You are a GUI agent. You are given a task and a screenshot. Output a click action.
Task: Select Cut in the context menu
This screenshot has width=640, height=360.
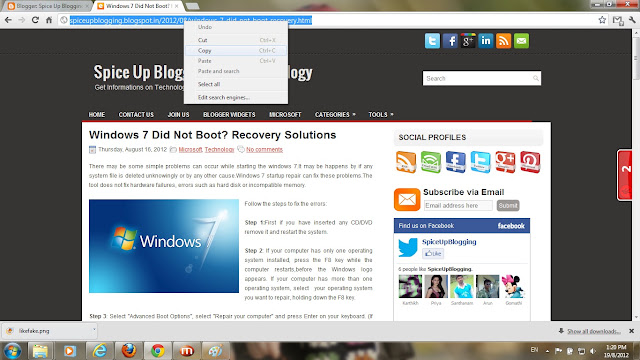point(236,40)
